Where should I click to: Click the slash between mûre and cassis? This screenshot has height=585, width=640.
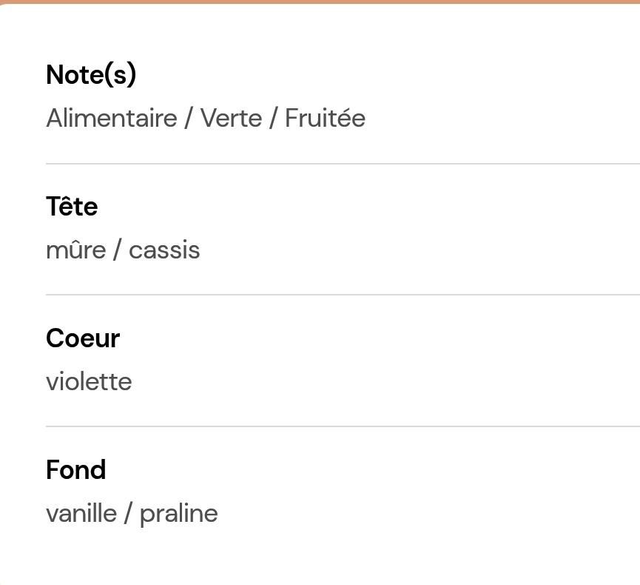pos(117,250)
